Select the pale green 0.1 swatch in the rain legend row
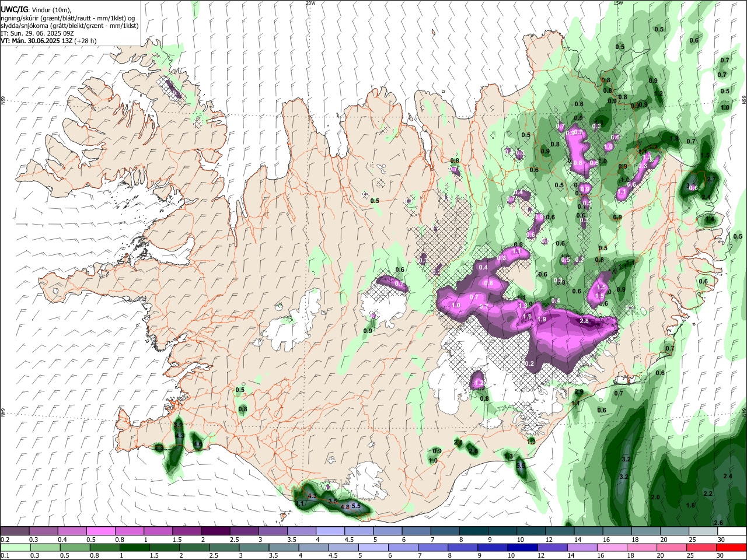The image size is (747, 560). point(15,547)
